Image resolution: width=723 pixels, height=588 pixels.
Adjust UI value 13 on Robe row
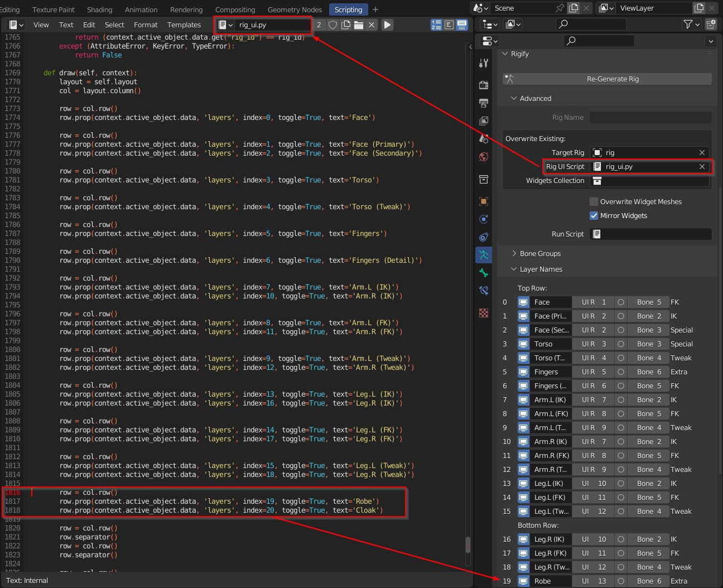[x=594, y=581]
